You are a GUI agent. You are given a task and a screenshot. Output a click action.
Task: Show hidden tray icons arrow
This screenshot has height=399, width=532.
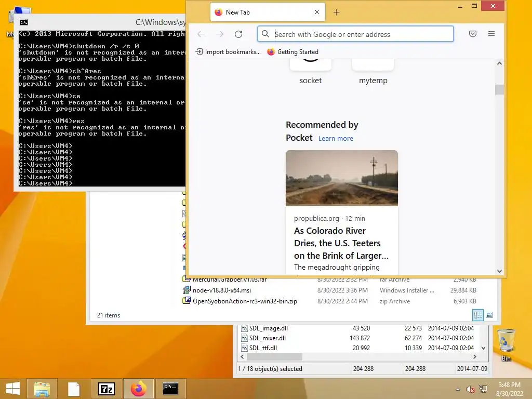pyautogui.click(x=458, y=389)
